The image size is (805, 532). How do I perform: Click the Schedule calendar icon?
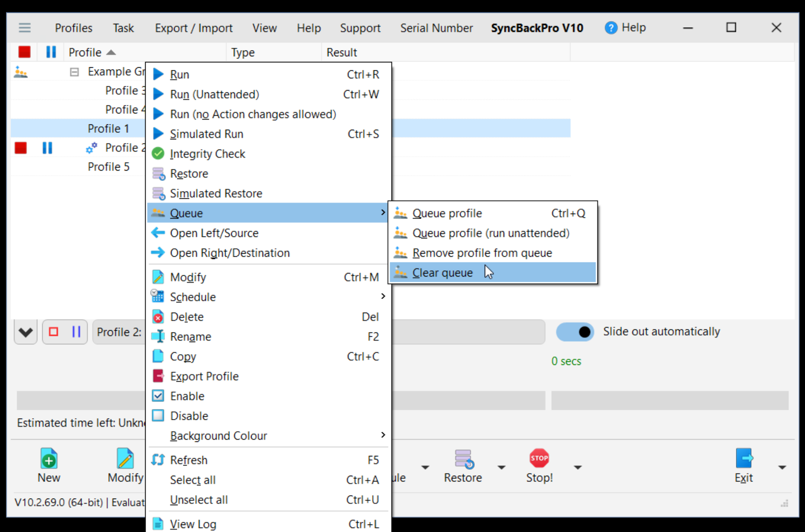[157, 296]
